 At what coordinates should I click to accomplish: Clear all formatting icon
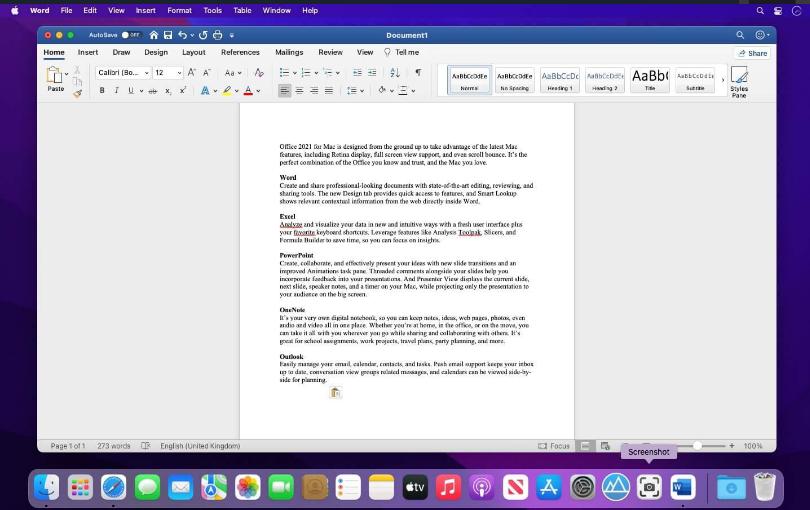point(259,72)
